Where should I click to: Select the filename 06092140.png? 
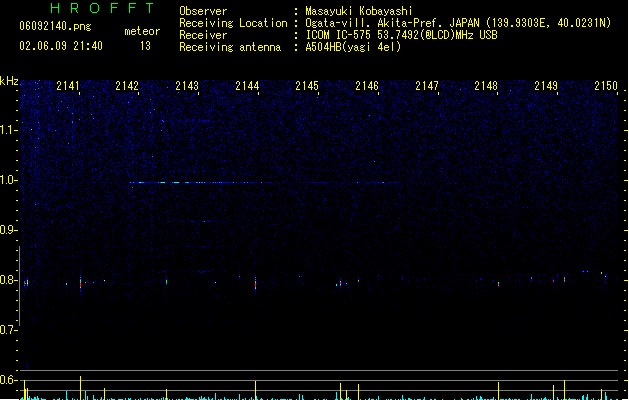[x=55, y=26]
